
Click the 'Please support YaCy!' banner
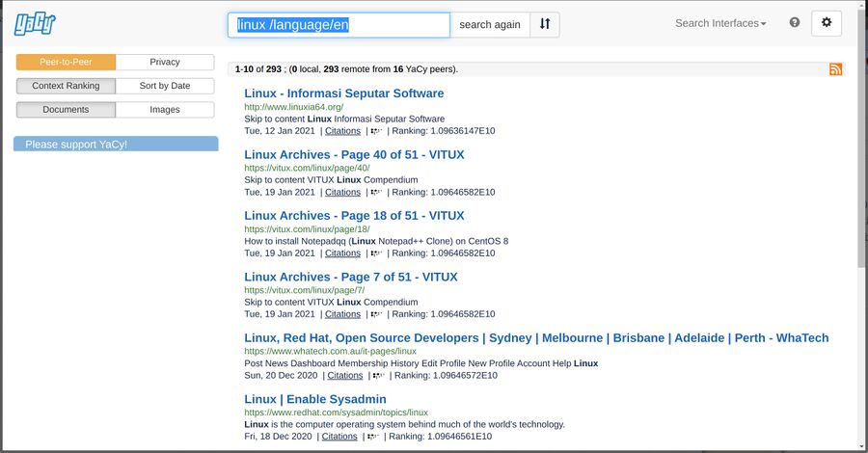coord(116,144)
